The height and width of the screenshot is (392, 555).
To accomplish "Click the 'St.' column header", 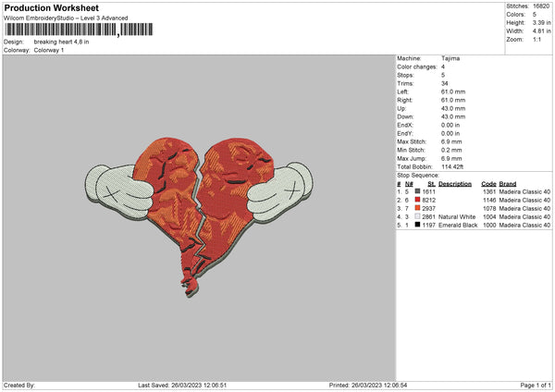I will click(431, 184).
